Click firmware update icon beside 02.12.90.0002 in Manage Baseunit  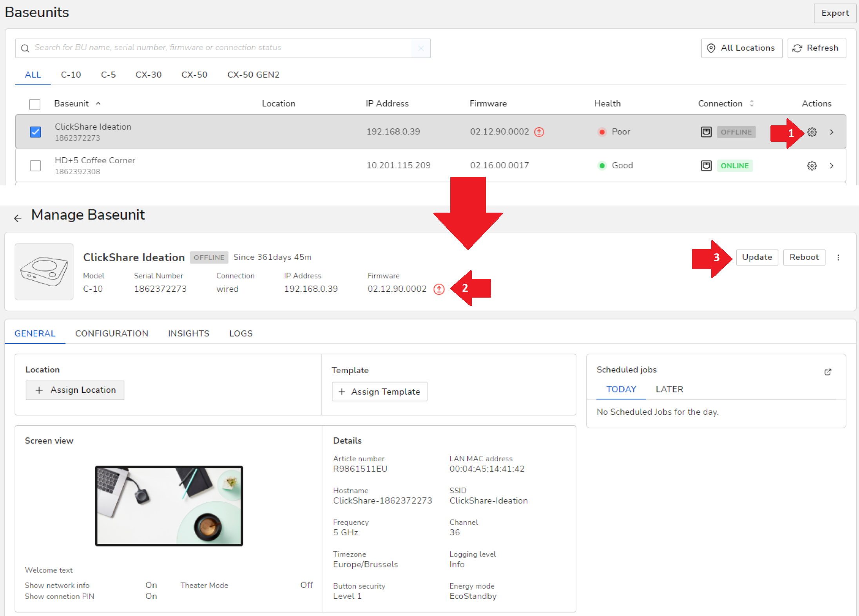[x=439, y=289]
